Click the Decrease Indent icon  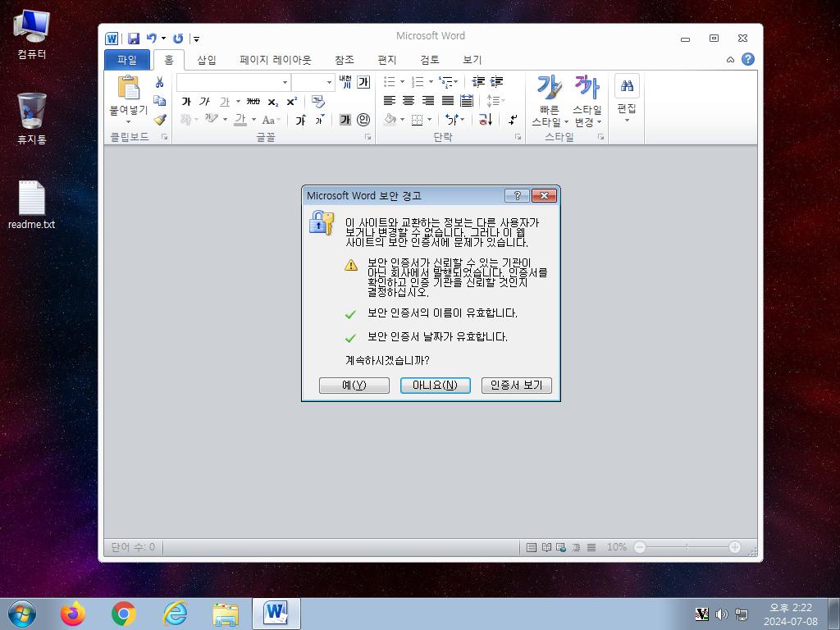[x=478, y=81]
